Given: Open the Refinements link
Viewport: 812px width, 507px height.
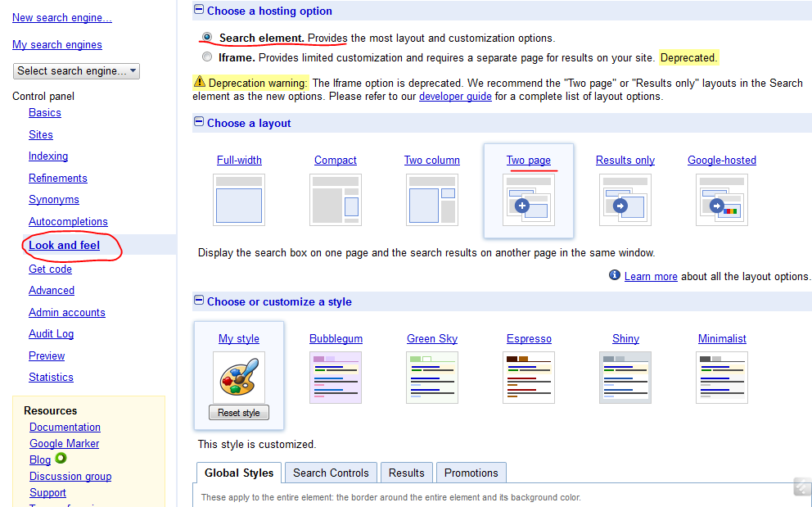Looking at the screenshot, I should click(x=58, y=179).
